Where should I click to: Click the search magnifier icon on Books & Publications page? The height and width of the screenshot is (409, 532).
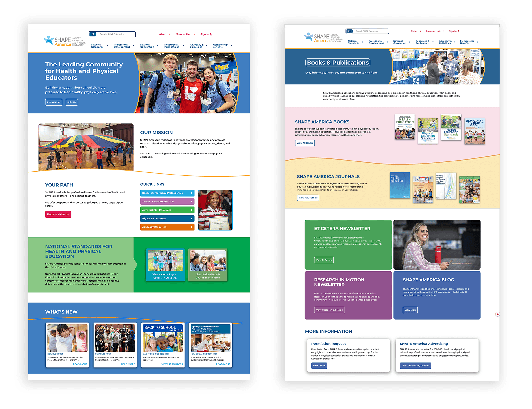349,31
